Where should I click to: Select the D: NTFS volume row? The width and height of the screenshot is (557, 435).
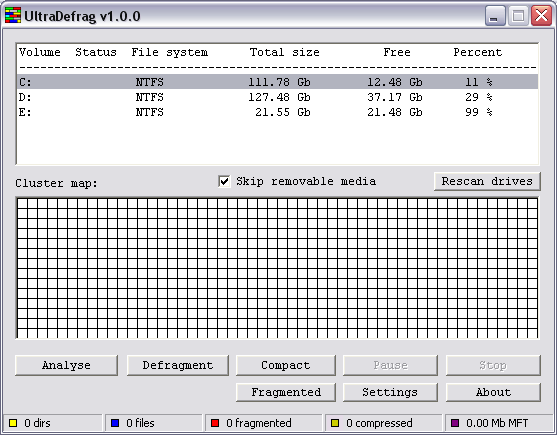pos(277,97)
